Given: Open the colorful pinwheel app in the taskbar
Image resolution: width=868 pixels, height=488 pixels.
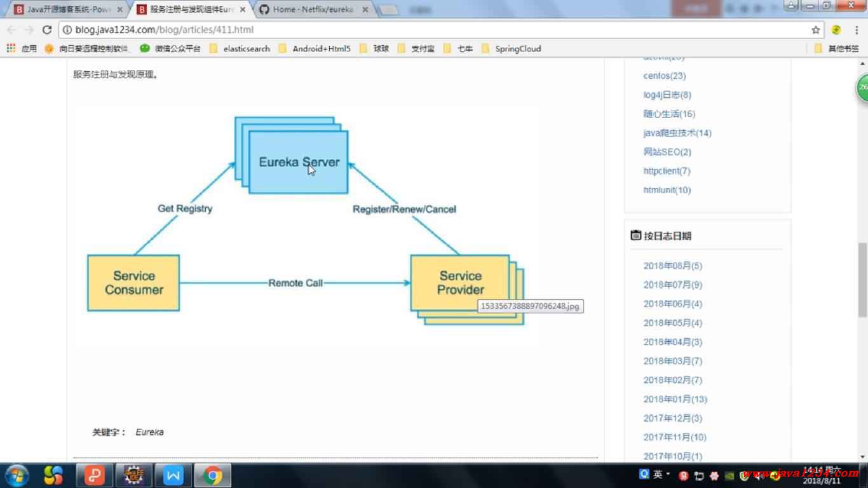Looking at the screenshot, I should pos(53,475).
